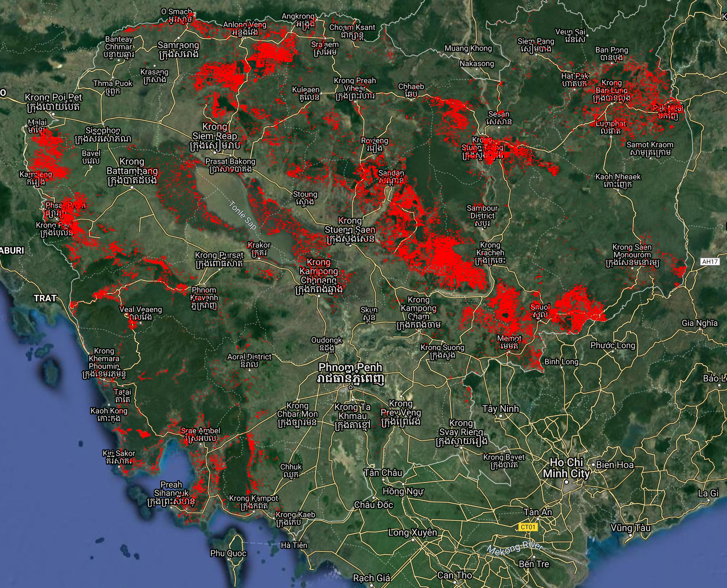
Task: Click the Long Xuyên city label
Action: [412, 533]
